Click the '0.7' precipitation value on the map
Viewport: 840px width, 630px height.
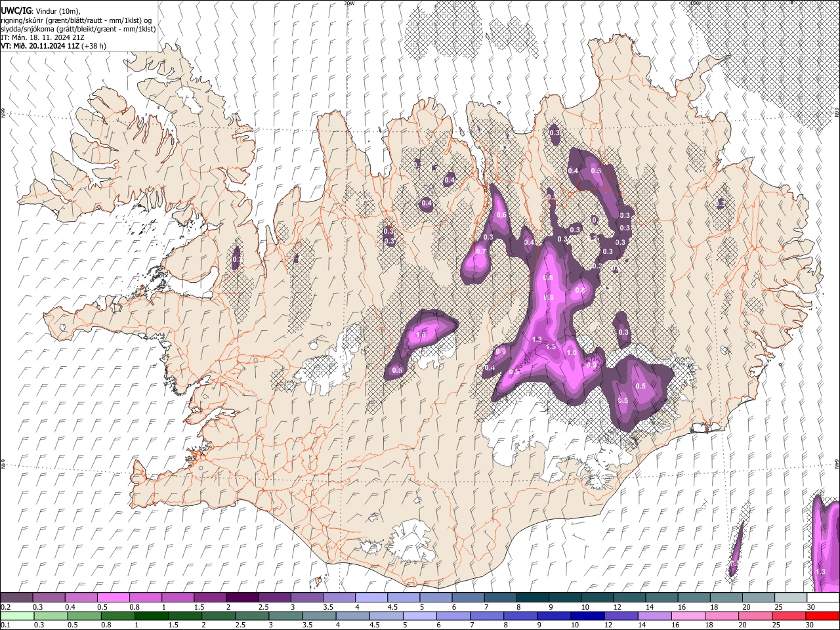tap(480, 251)
